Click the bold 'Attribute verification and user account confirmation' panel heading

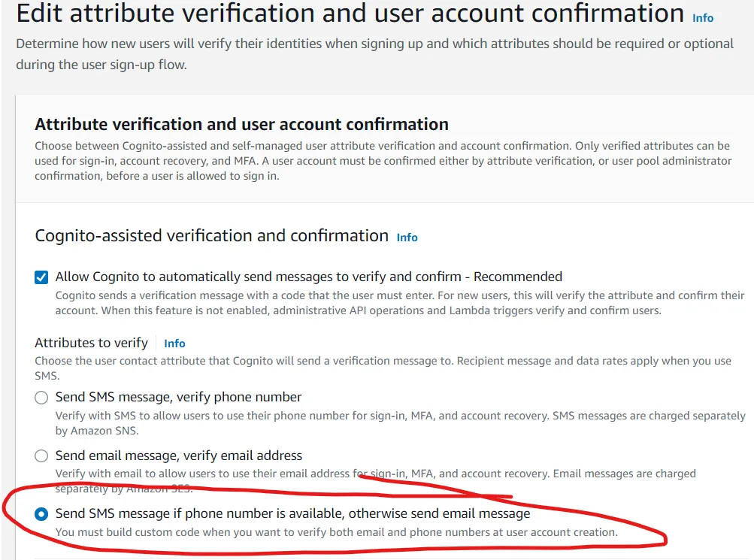point(241,124)
